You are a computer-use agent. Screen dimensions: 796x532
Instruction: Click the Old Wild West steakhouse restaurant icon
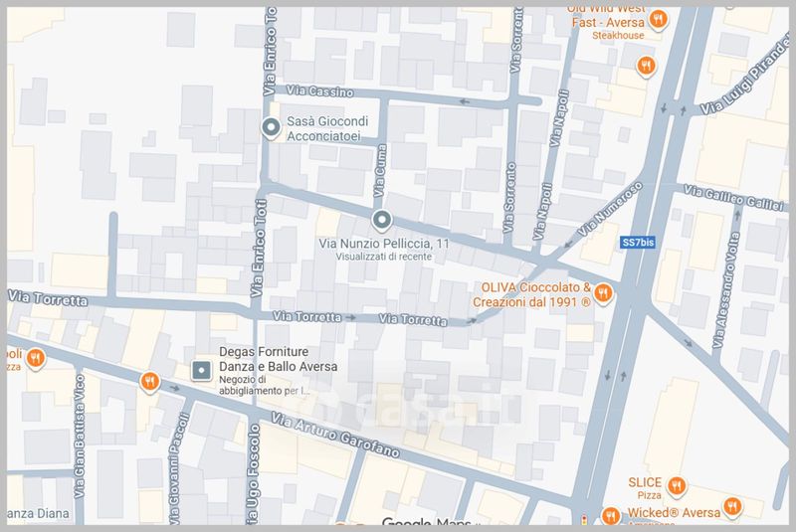tap(659, 20)
